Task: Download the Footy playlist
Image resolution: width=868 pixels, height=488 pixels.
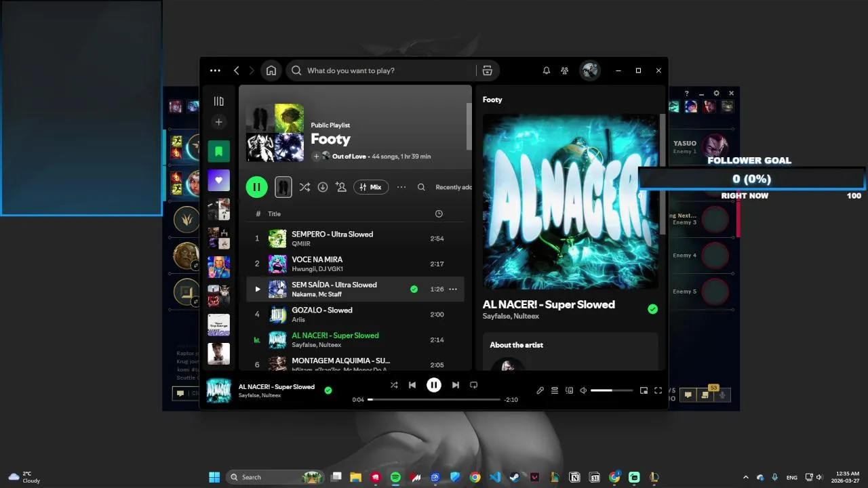Action: (x=323, y=187)
